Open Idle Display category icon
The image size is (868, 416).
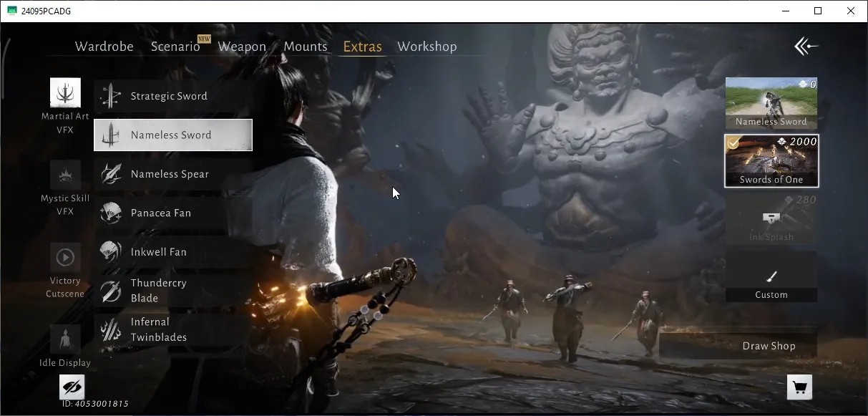pos(65,339)
